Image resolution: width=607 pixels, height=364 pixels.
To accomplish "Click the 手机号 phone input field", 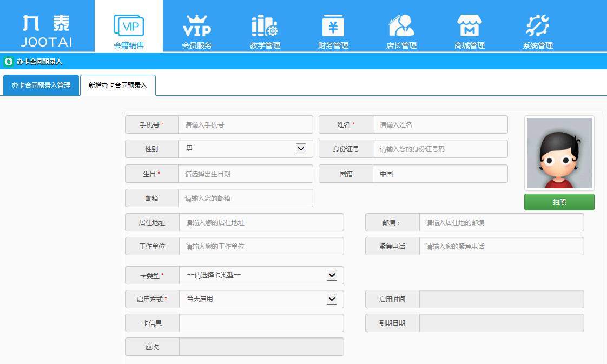I will click(245, 124).
